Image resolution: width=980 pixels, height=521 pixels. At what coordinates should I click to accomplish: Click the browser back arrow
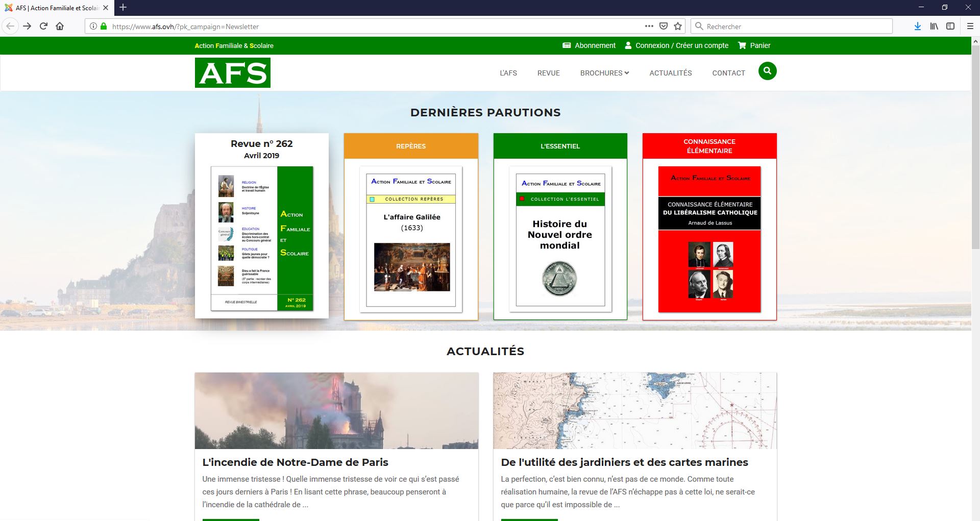(x=10, y=26)
